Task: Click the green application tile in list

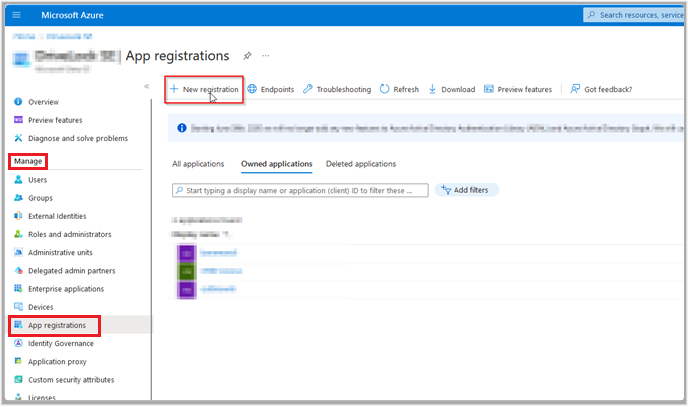Action: (186, 271)
